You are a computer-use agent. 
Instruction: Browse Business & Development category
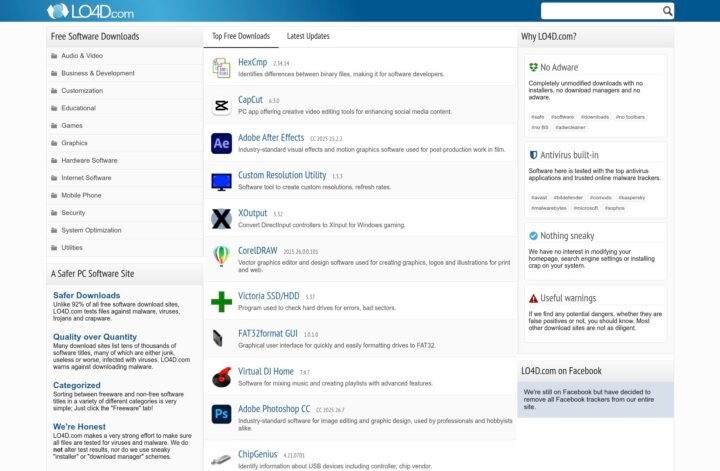pyautogui.click(x=98, y=73)
